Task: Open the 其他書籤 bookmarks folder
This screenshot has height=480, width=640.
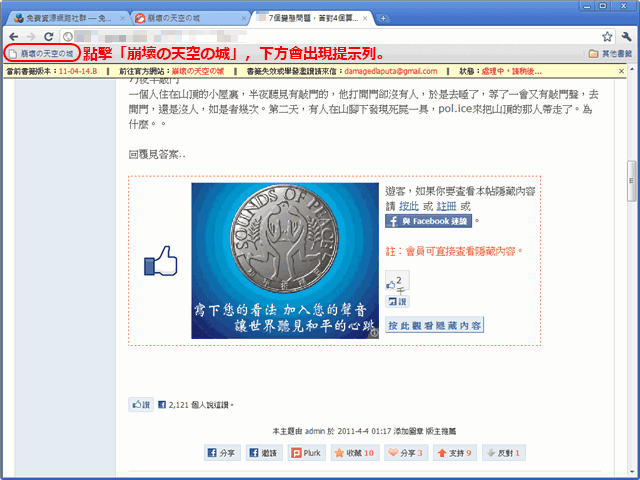Action: coord(610,53)
